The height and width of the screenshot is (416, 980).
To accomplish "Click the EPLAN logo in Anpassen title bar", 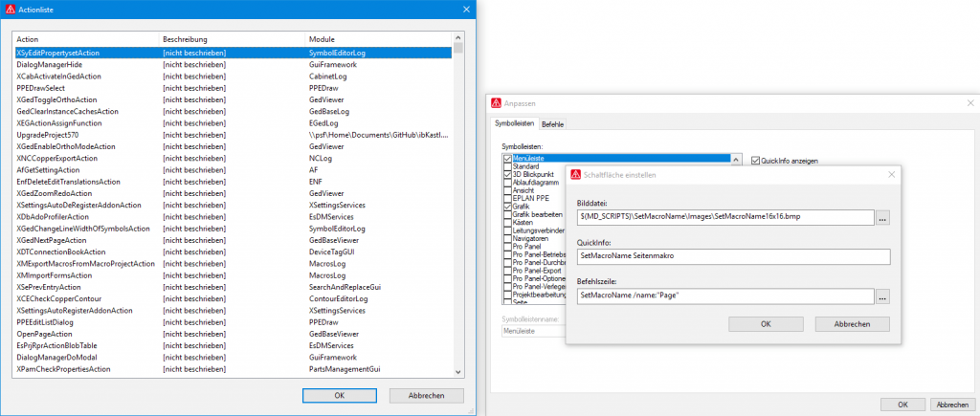I will point(496,102).
